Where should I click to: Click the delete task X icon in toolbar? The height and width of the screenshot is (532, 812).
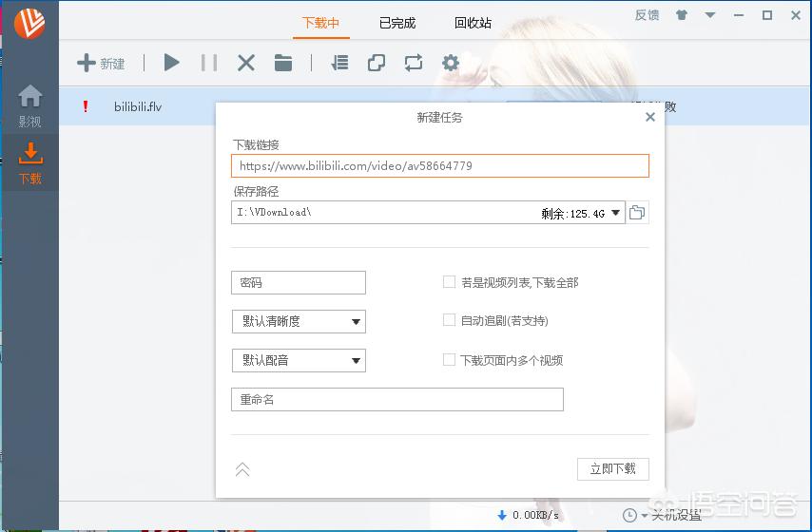click(246, 63)
